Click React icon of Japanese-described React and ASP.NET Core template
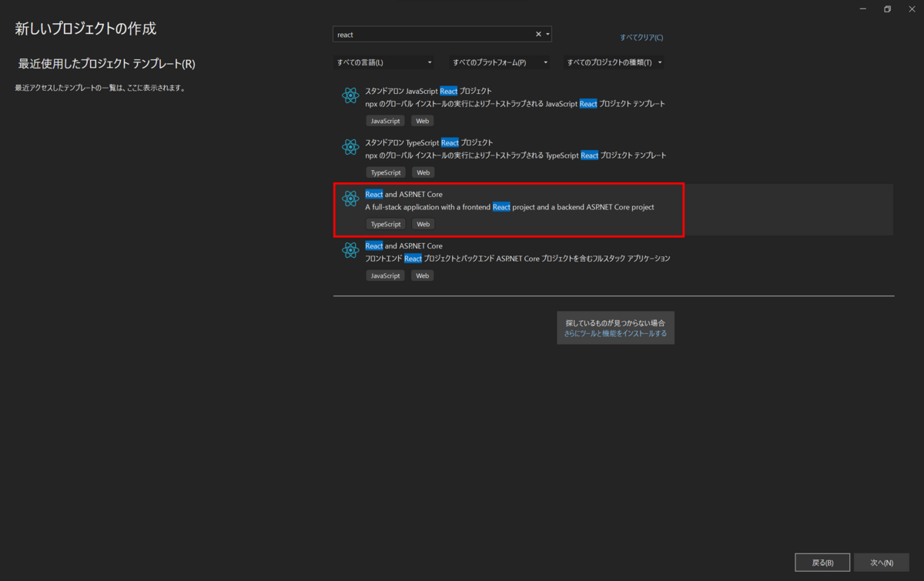The width and height of the screenshot is (924, 581). (x=350, y=250)
